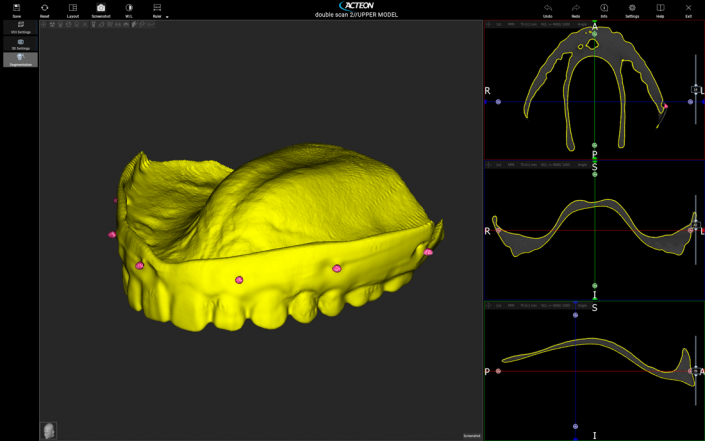Open the Info panel
Image resolution: width=705 pixels, height=441 pixels.
point(604,10)
